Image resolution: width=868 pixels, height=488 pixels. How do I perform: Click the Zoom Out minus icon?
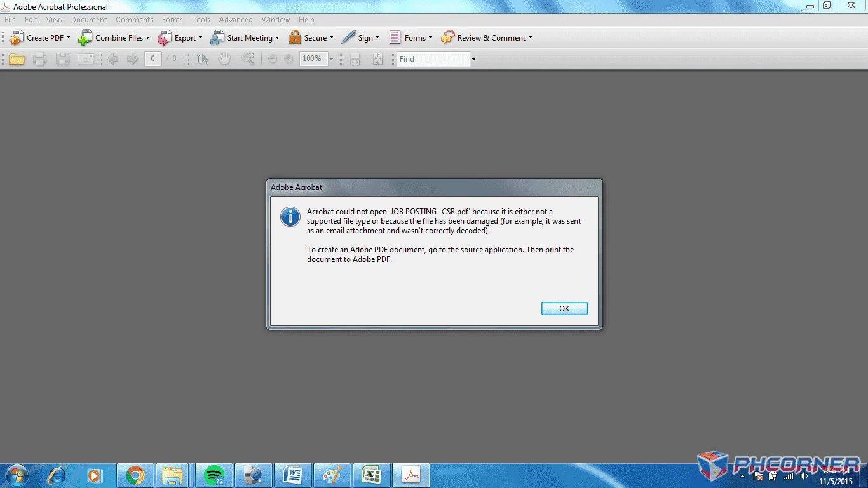273,58
